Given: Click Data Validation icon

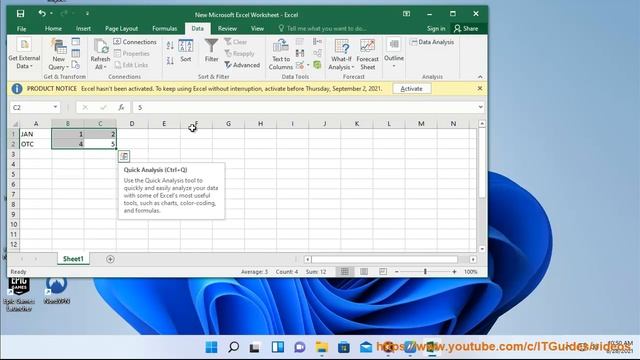Looking at the screenshot, I should (300, 65).
